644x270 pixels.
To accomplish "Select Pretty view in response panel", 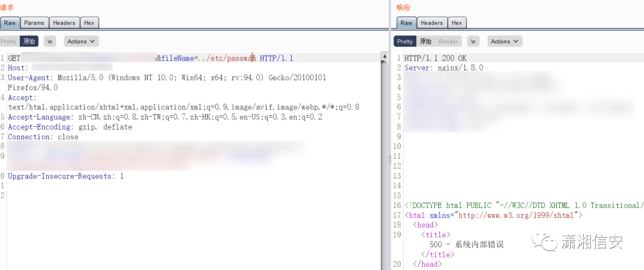I will click(404, 42).
